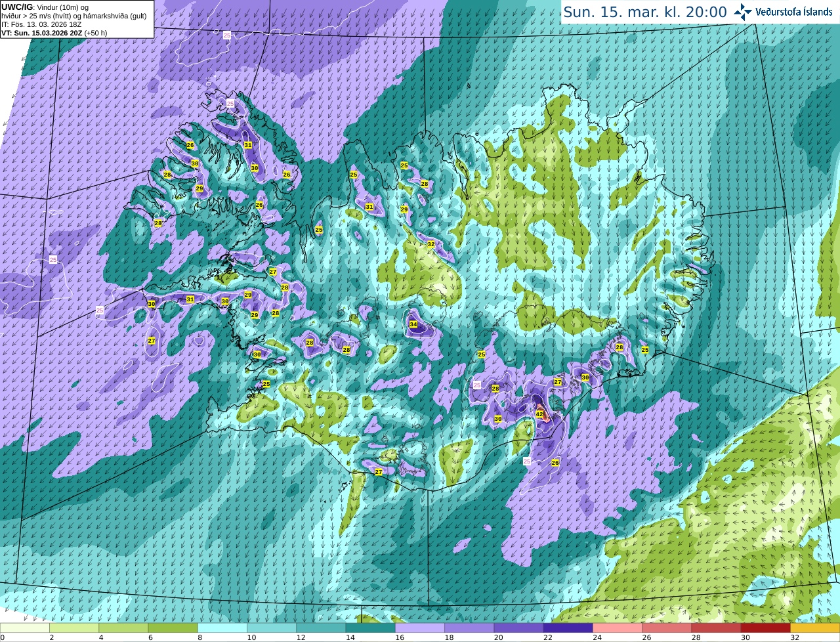
Task: Pick the 10–12 m/s aqua legend swatch
Action: pos(272,628)
